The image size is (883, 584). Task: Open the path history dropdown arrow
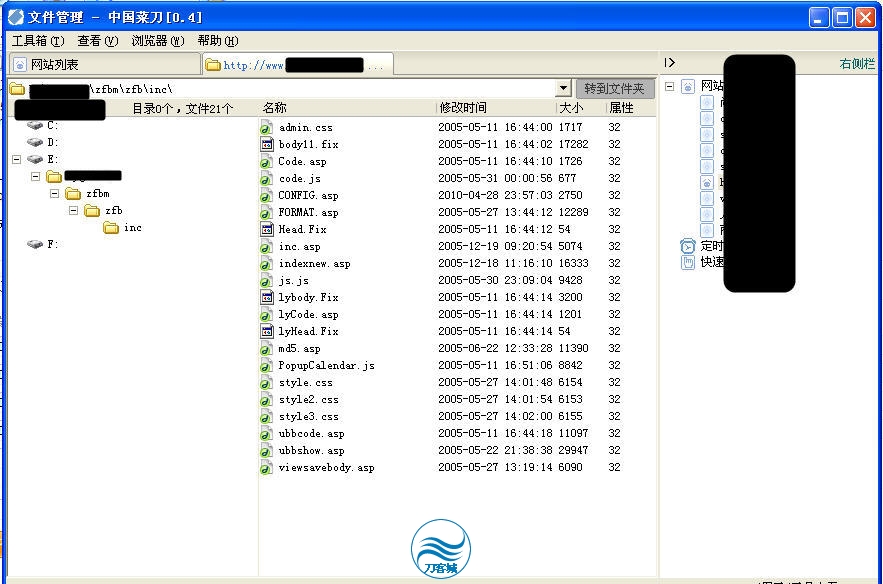pos(563,88)
